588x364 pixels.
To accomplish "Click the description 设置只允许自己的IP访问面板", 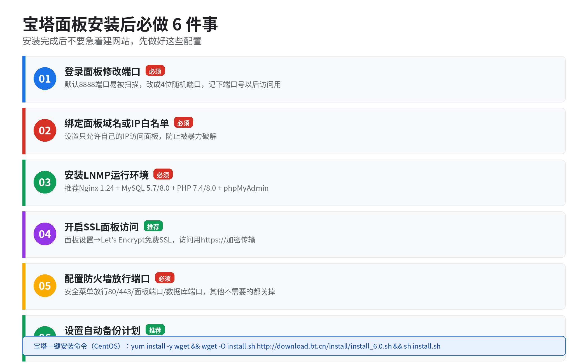I will (x=141, y=136).
